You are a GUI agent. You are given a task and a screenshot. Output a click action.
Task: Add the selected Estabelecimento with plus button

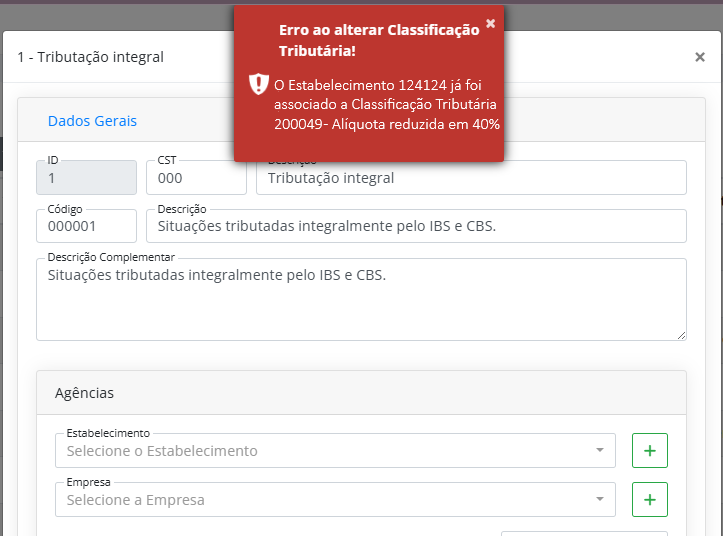(650, 450)
